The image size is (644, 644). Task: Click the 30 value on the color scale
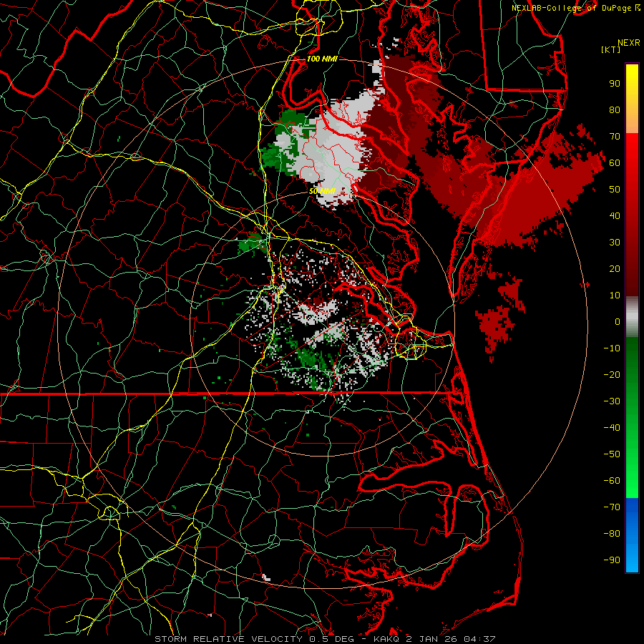[x=615, y=243]
